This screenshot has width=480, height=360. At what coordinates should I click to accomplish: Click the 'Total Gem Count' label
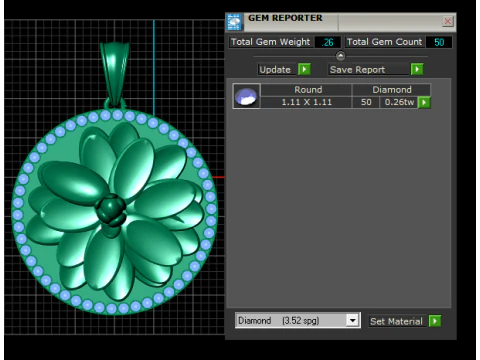pyautogui.click(x=384, y=42)
